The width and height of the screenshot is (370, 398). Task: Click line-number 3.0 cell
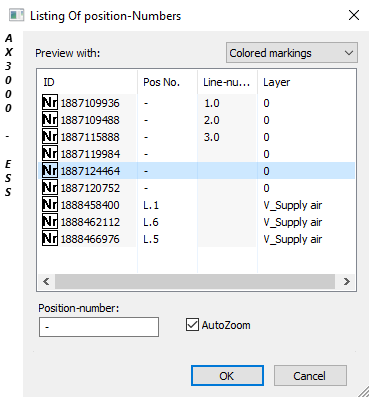[x=212, y=137]
